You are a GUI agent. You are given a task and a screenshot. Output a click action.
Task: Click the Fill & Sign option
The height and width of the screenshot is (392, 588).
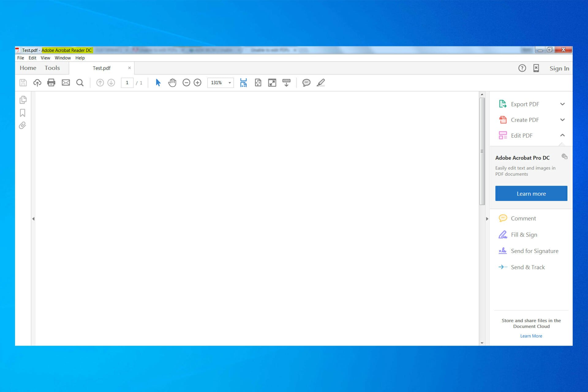click(524, 235)
